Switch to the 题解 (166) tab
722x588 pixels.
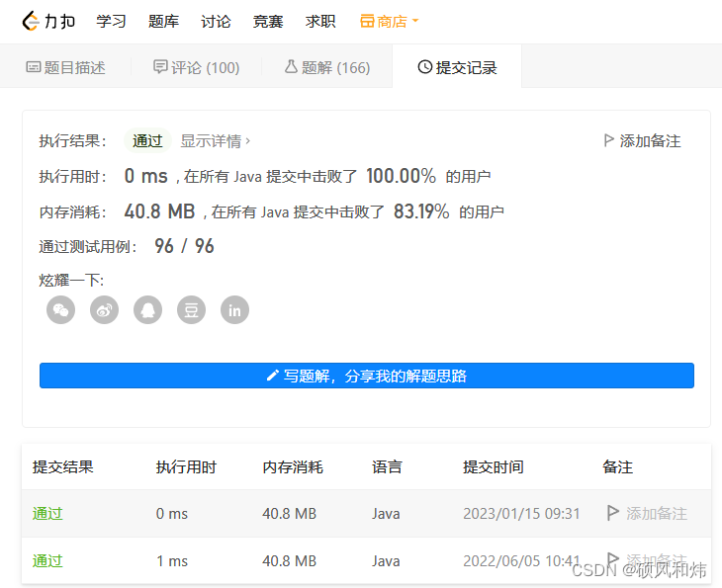click(x=327, y=67)
